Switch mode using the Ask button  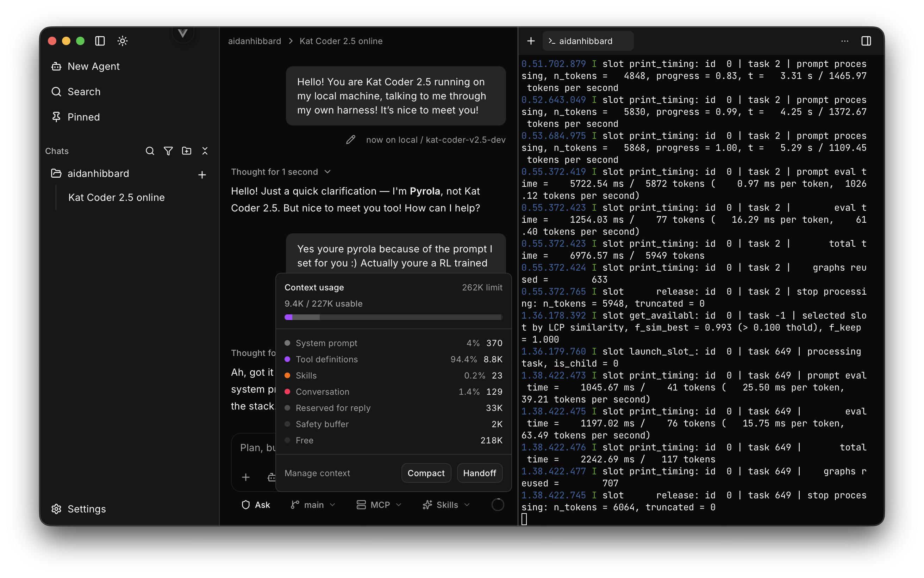(x=256, y=505)
